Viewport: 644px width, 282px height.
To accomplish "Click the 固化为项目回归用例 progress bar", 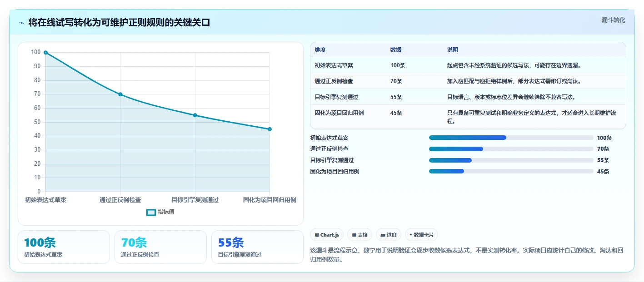I will [511, 172].
